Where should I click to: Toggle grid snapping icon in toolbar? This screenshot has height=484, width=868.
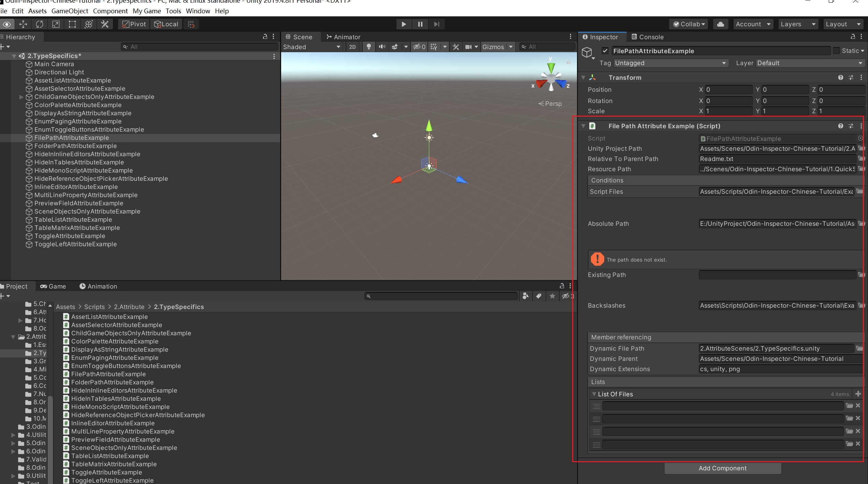(191, 24)
